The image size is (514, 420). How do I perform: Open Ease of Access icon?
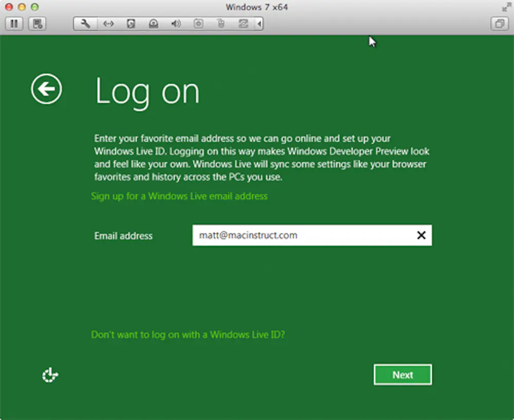(50, 375)
